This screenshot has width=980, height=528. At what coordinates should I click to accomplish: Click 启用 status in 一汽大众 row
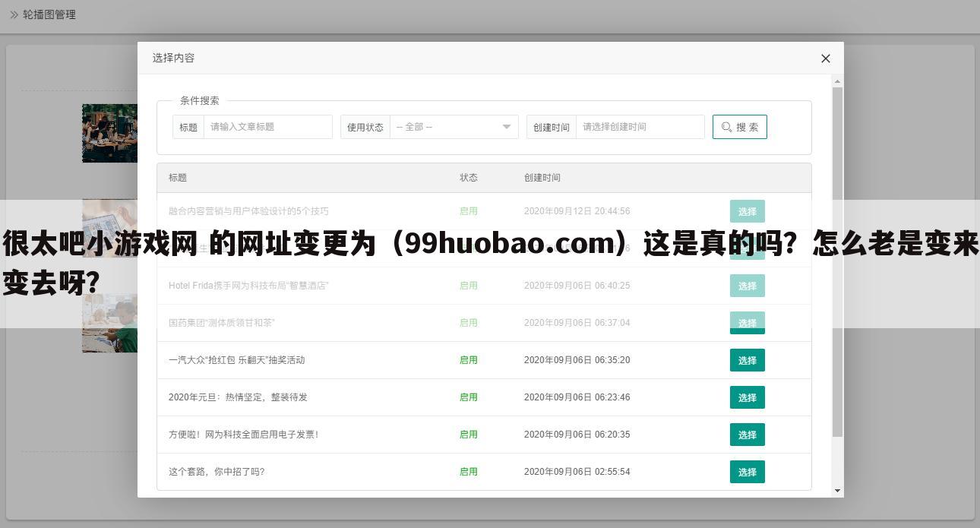point(469,360)
